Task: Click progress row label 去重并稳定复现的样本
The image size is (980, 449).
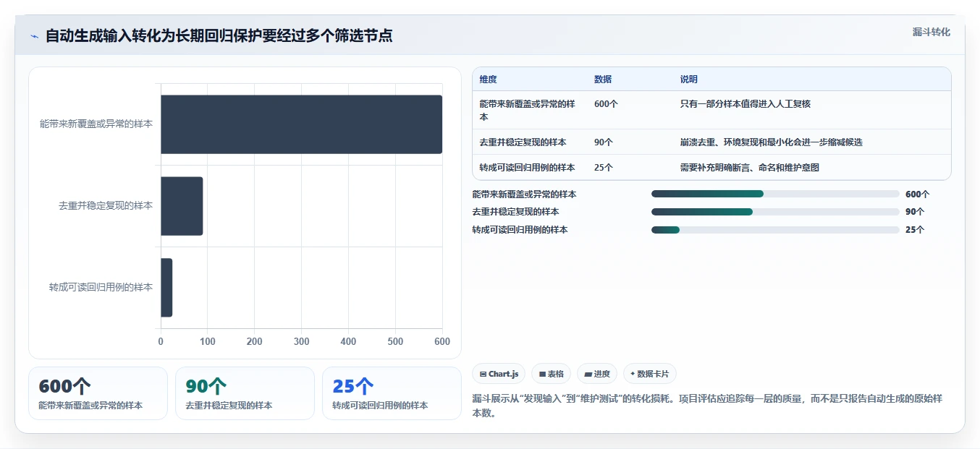Action: (x=515, y=212)
